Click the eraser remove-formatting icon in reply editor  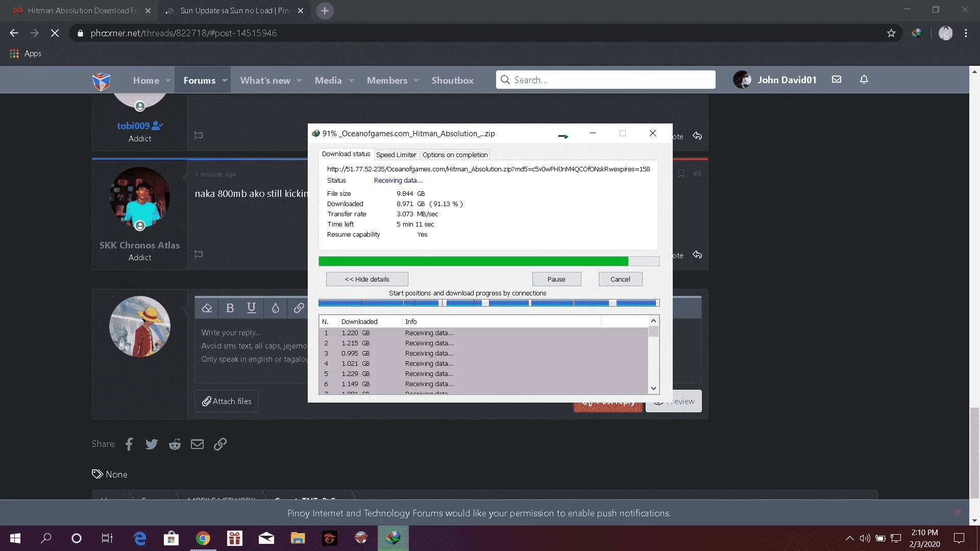(207, 308)
